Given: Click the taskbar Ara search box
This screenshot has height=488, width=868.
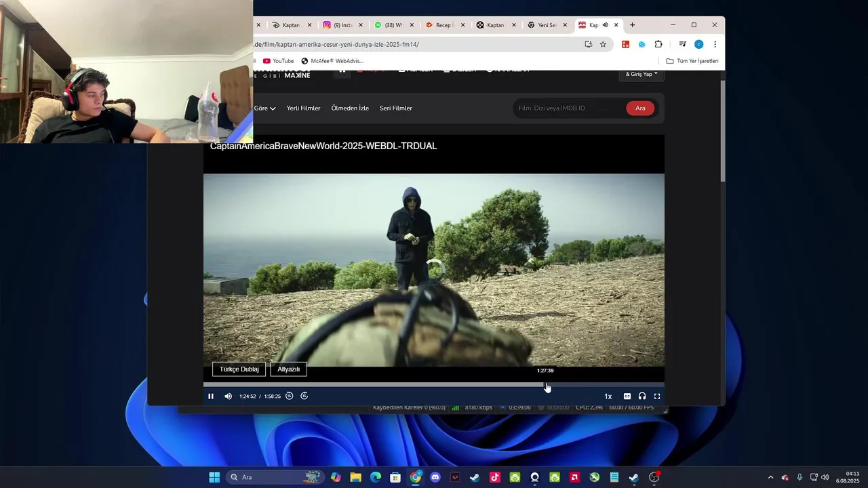Looking at the screenshot, I should point(275,477).
